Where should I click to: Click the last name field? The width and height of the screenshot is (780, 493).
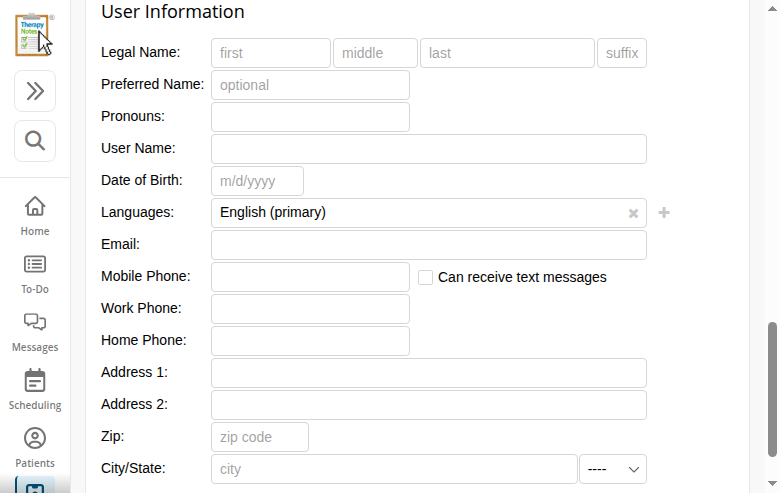[x=507, y=53]
